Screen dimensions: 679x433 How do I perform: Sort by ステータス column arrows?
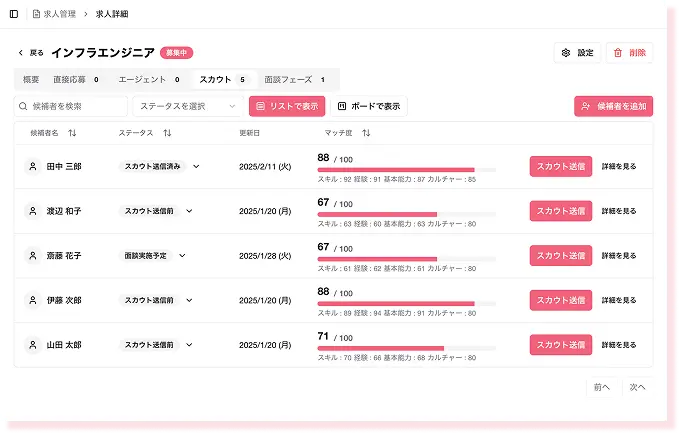tap(167, 133)
